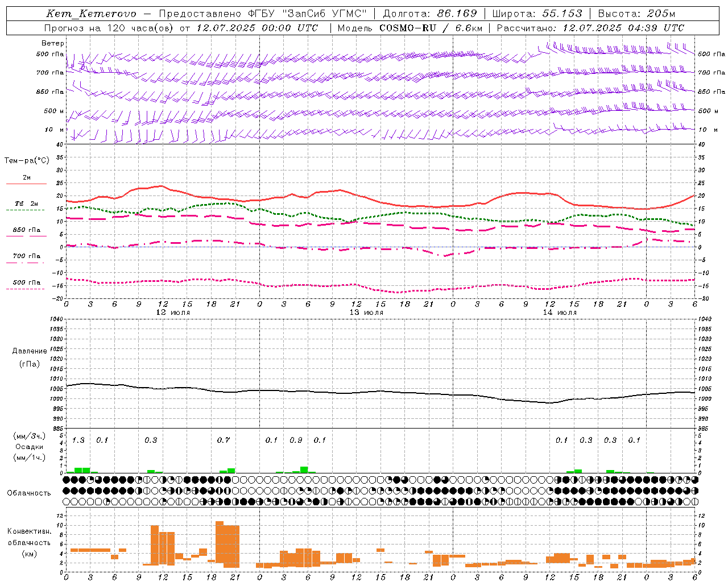Click the "Осадки" precipitation label
The image size is (728, 582).
pyautogui.click(x=29, y=447)
